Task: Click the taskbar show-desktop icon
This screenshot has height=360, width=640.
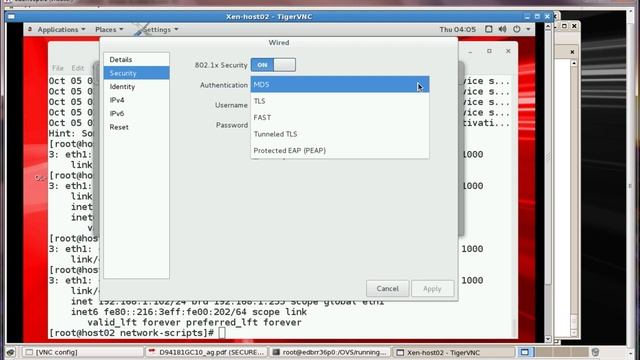Action: 11,352
